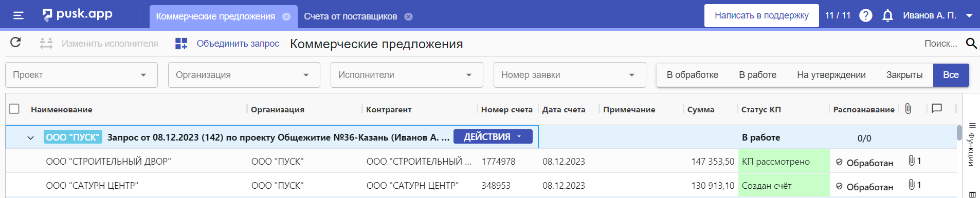Click the pusk.app logo
The width and height of the screenshot is (980, 198).
coord(77,15)
